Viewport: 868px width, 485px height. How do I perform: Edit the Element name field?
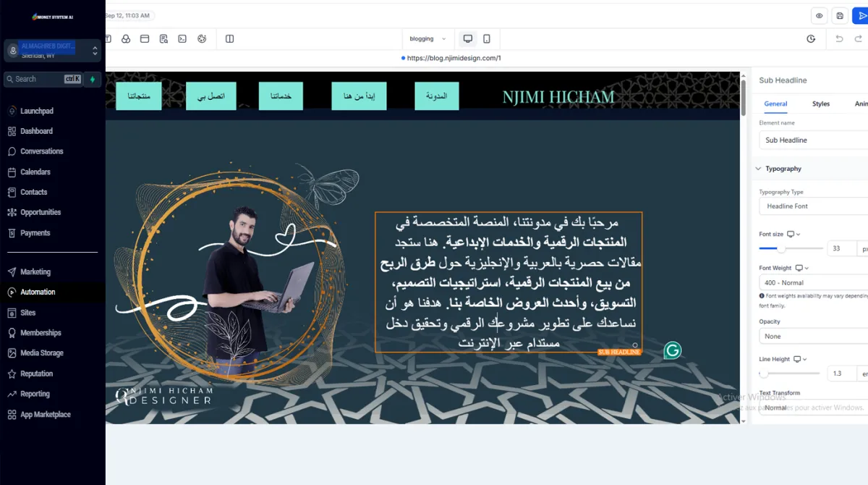814,140
